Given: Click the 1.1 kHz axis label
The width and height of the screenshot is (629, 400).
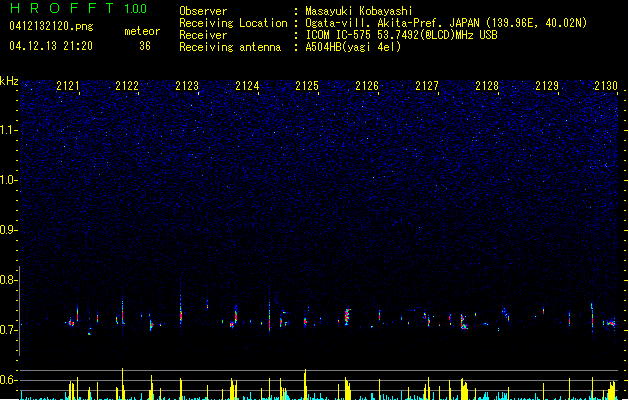Looking at the screenshot, I should (x=8, y=130).
